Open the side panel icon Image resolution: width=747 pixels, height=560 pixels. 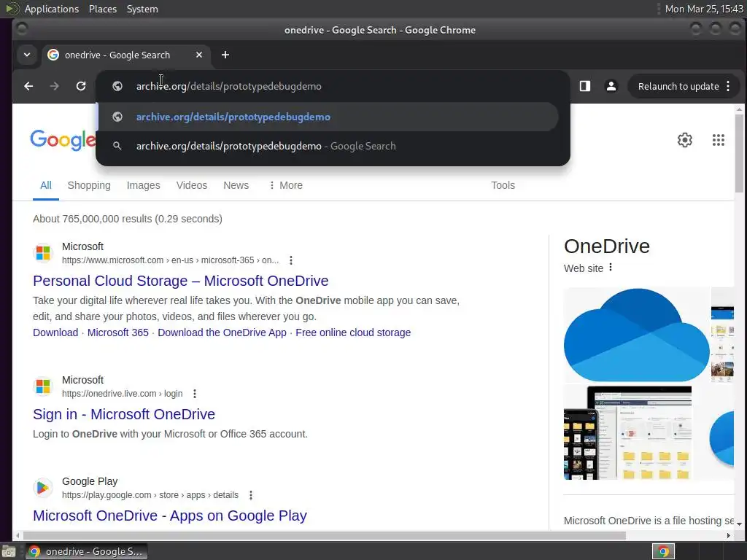[585, 86]
